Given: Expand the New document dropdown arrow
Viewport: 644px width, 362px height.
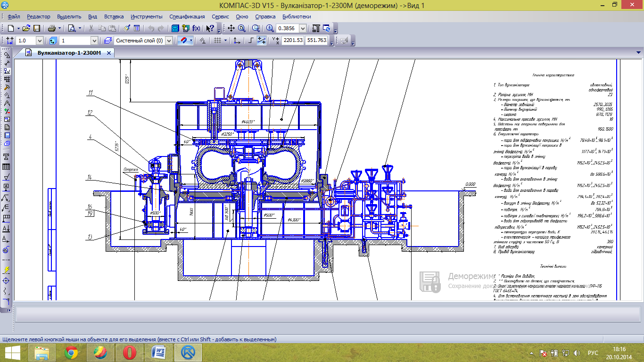Looking at the screenshot, I should 18,28.
